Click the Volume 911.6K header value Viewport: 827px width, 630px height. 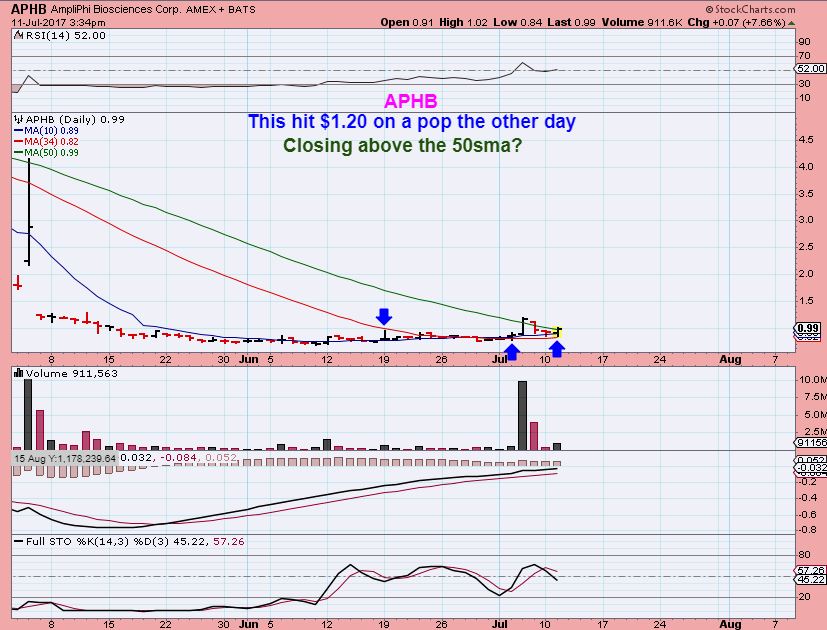pyautogui.click(x=642, y=22)
